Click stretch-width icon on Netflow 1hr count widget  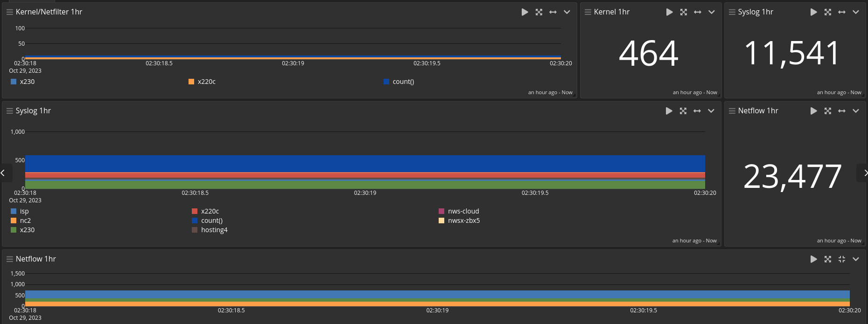pos(842,111)
